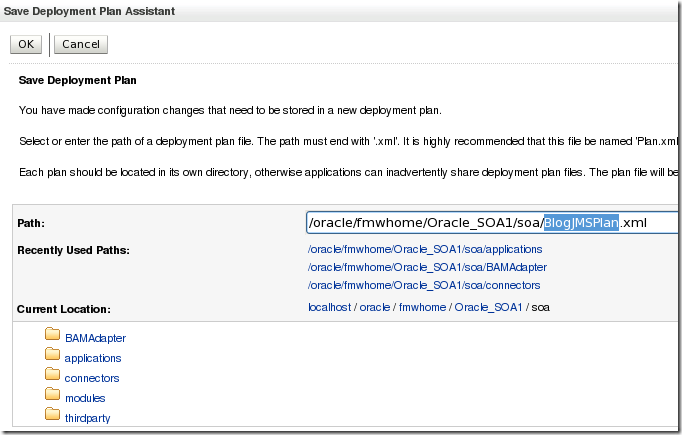The height and width of the screenshot is (435, 682).
Task: Open the applications folder link
Action: [x=93, y=358]
